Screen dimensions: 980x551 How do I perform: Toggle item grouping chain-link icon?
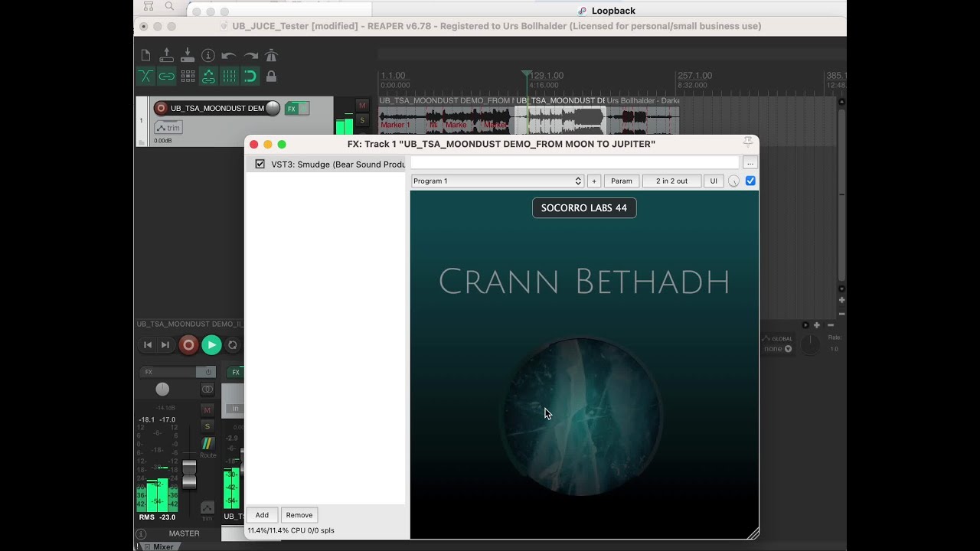166,77
